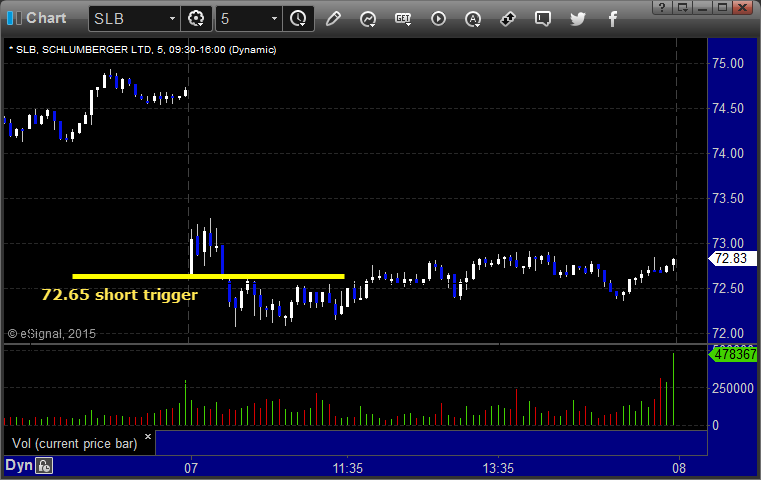Click the 72.65 short trigger text
Screen dimensions: 761x480
click(119, 295)
